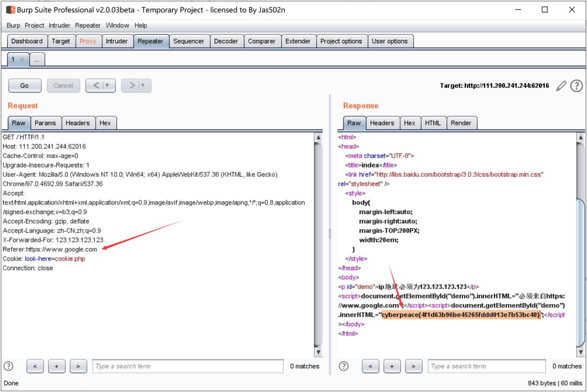
Task: Go forward in request history
Action: click(x=132, y=86)
